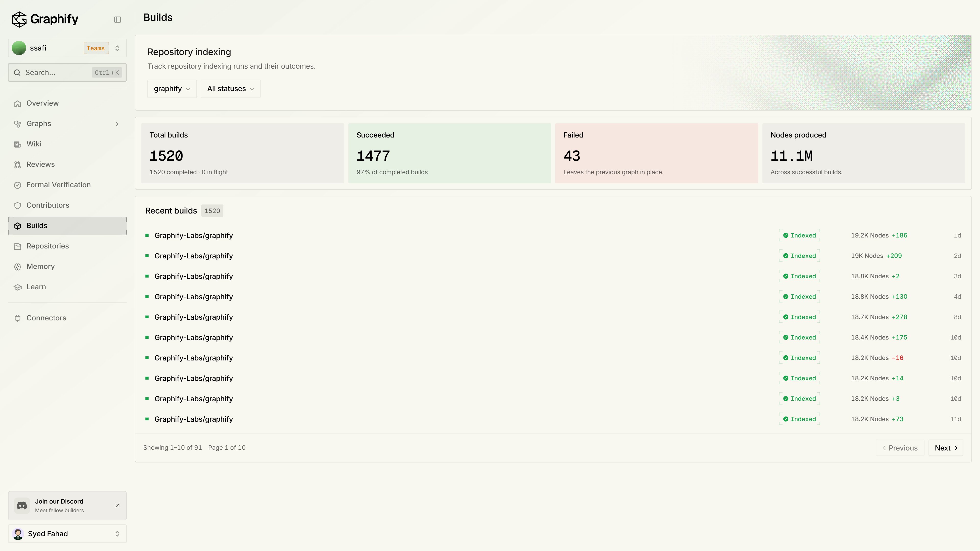
Task: Go to the Reviews section
Action: [x=67, y=165]
